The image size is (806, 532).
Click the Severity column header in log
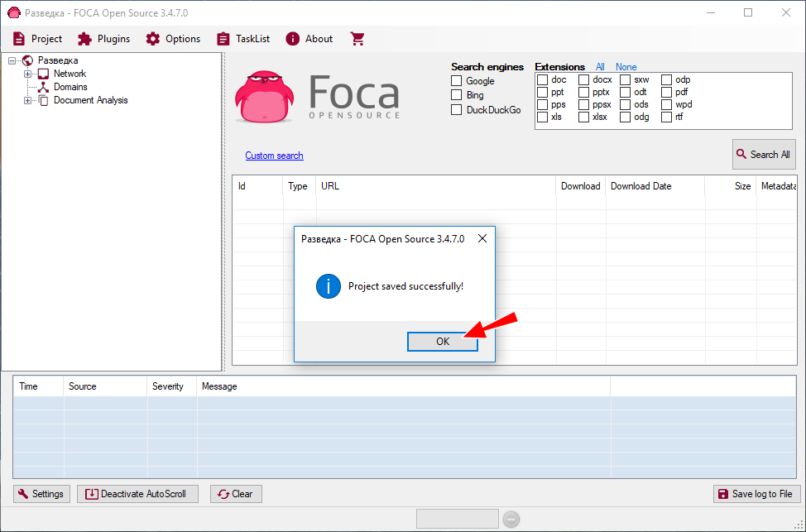coord(171,386)
